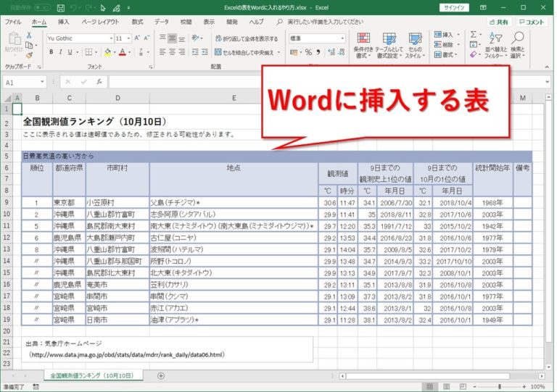Select the 全国観測値ランキング sheet tab
Viewport: 557px width, 392px height.
(92, 375)
